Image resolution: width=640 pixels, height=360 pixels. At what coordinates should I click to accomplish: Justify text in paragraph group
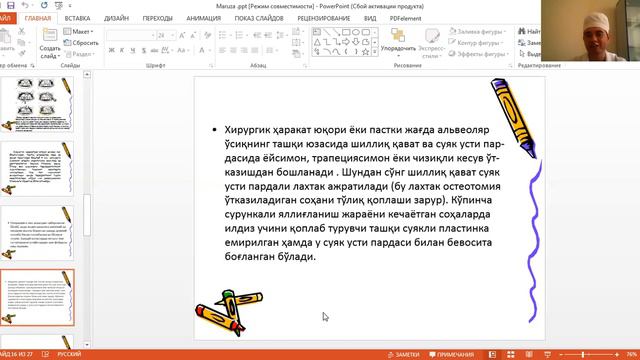(255, 50)
